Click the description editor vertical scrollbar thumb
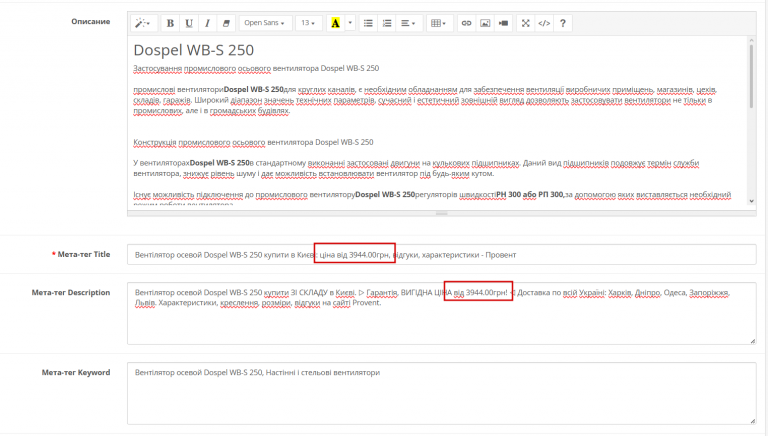Screen dimensions: 768x436 [x=751, y=76]
